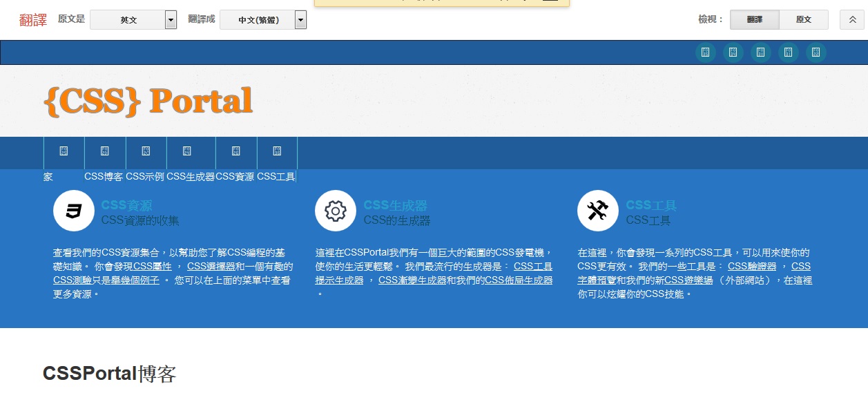The width and height of the screenshot is (868, 393).
Task: Click the nav icon above 家
Action: click(x=64, y=151)
